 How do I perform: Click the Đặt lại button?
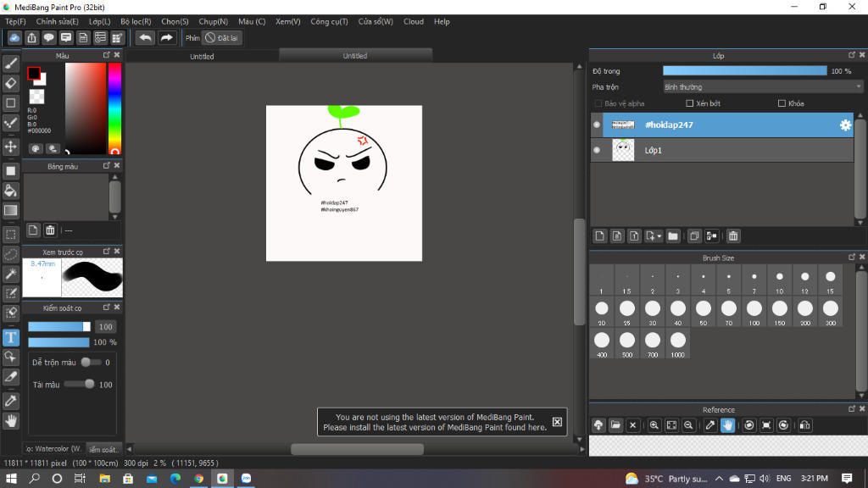point(221,37)
